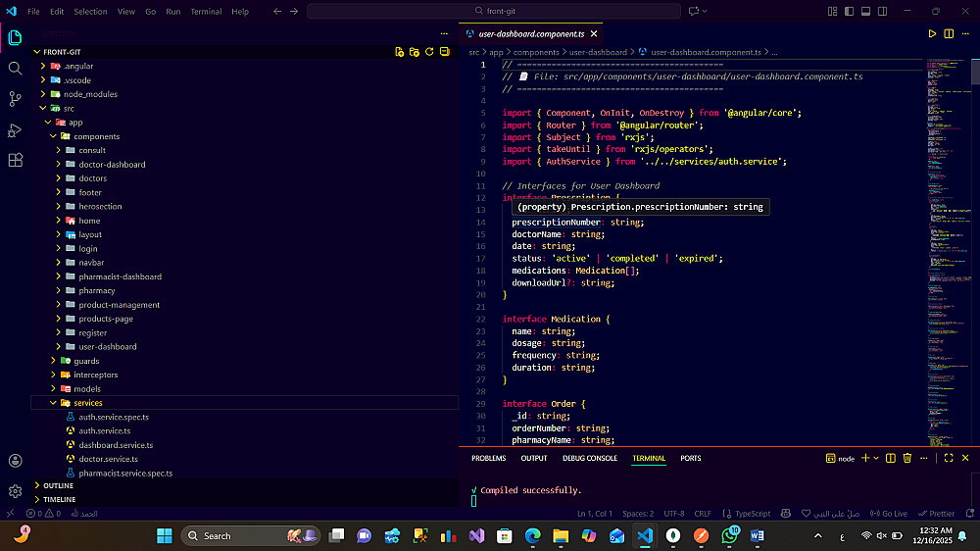Open the Source Control view
The width and height of the screenshot is (980, 551).
[15, 99]
